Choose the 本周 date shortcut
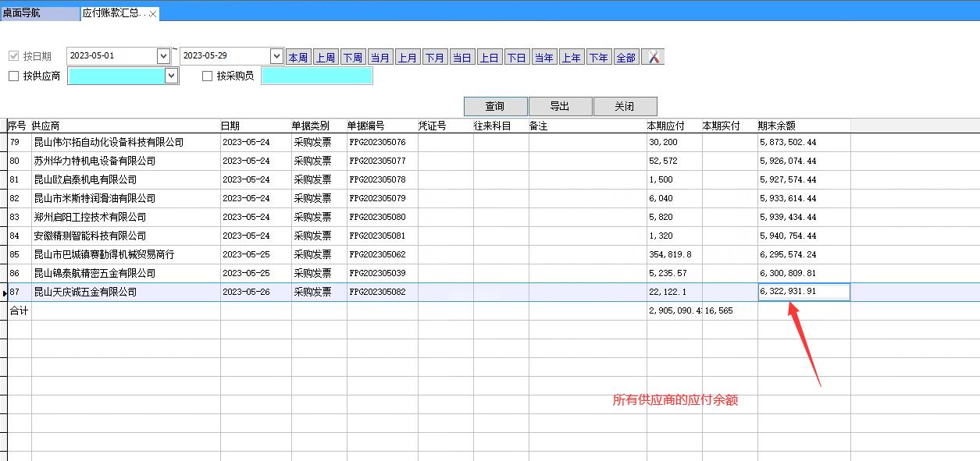The image size is (980, 461). (x=298, y=58)
